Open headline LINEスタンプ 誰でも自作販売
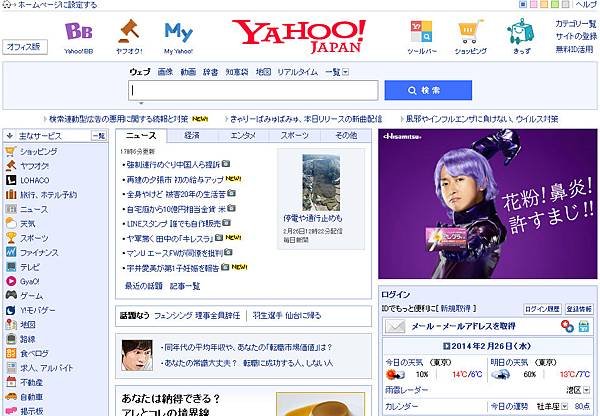The height and width of the screenshot is (416, 600). (174, 223)
